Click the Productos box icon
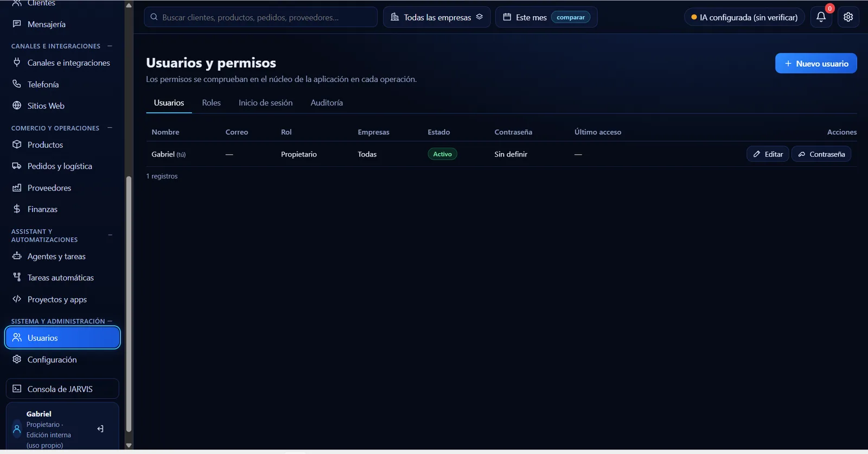This screenshot has height=454, width=868. point(17,144)
